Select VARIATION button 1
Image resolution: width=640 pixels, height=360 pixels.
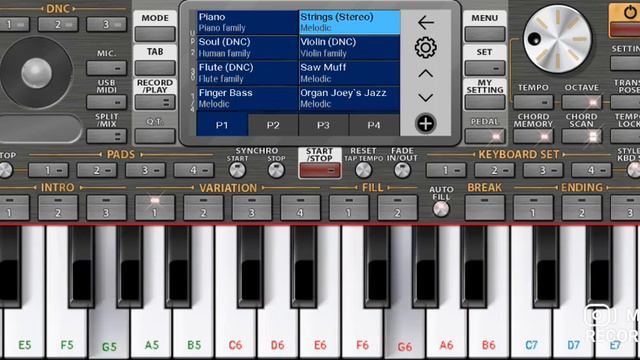coord(155,208)
